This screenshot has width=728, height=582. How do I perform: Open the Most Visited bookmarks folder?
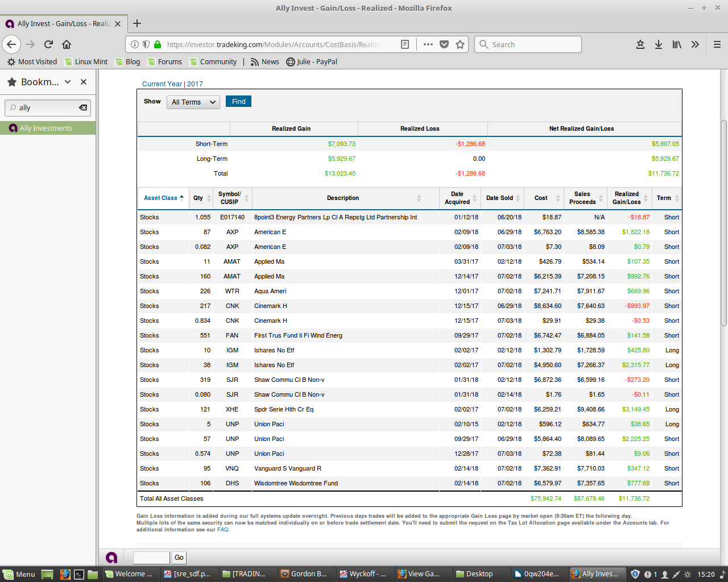[32, 61]
